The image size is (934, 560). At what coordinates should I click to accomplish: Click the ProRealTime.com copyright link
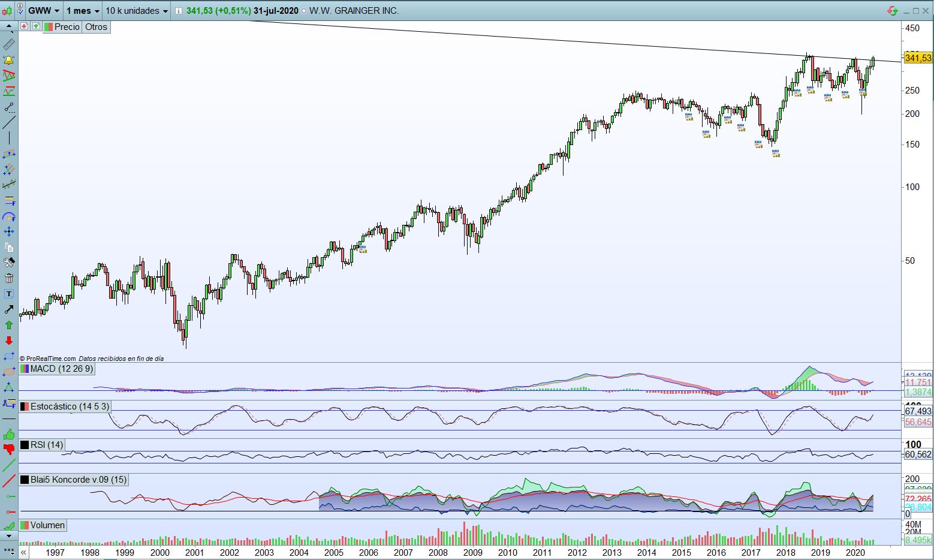point(48,359)
